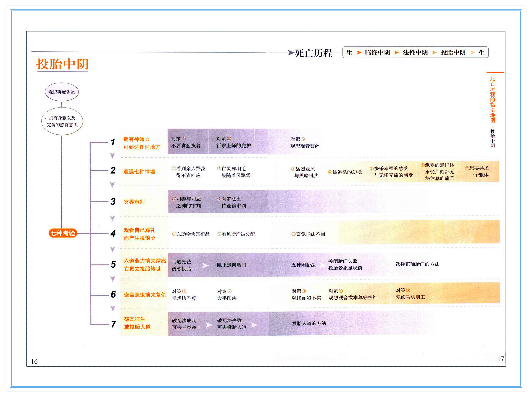The width and height of the screenshot is (532, 397).
Task: Click the 对策② 祈求上师的庇护 cell
Action: [x=233, y=142]
